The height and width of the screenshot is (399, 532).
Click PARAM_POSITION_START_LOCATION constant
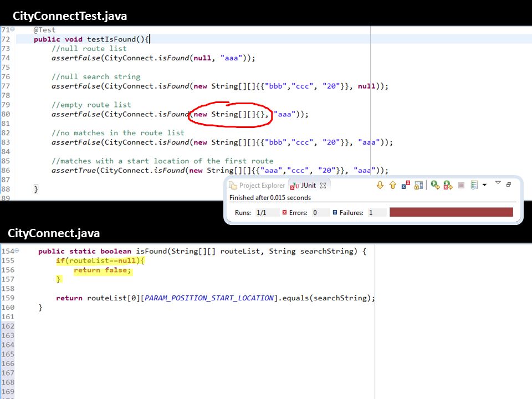(209, 298)
